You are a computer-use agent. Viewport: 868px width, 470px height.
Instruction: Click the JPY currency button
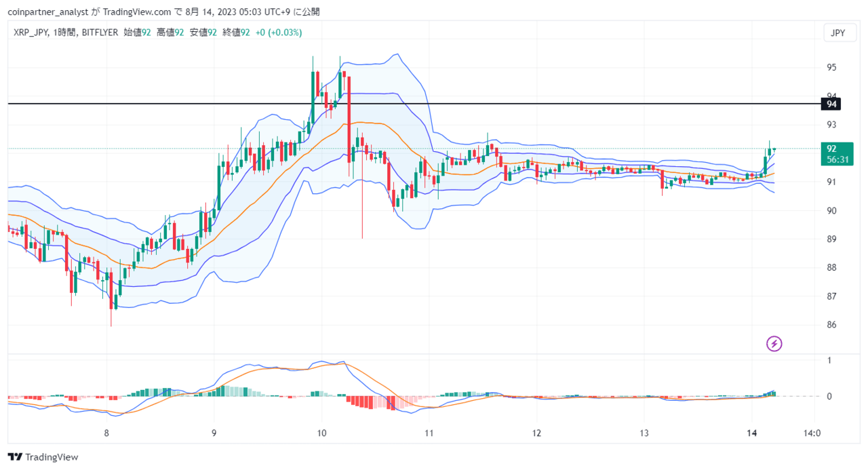(x=838, y=33)
